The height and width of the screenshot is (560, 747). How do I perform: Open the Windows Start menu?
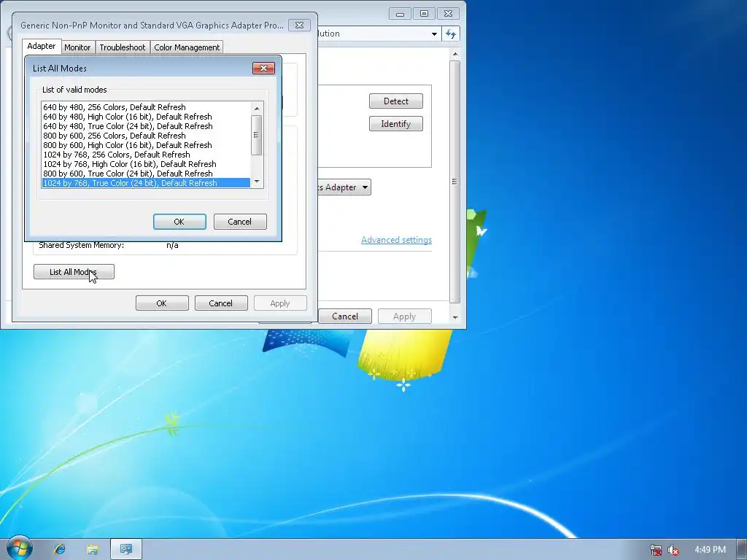coord(19,548)
